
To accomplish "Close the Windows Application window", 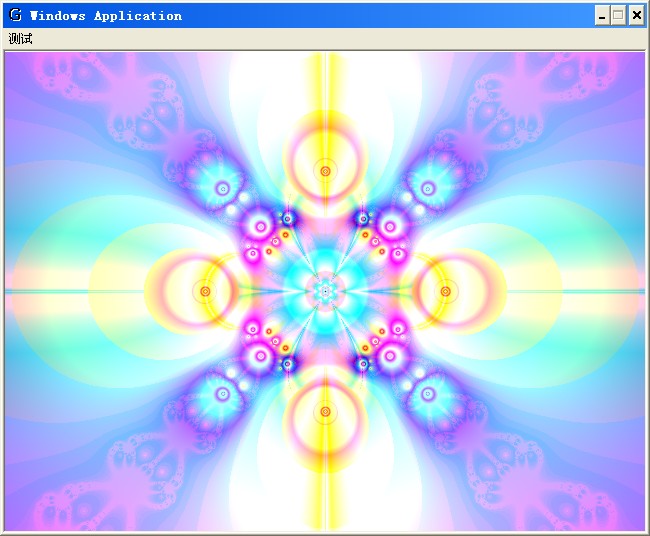I will pyautogui.click(x=636, y=16).
